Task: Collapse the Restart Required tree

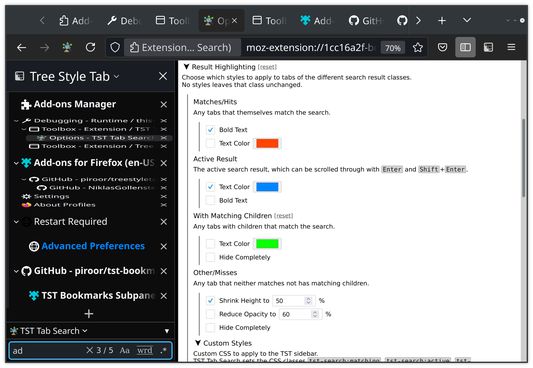Action: click(x=16, y=222)
